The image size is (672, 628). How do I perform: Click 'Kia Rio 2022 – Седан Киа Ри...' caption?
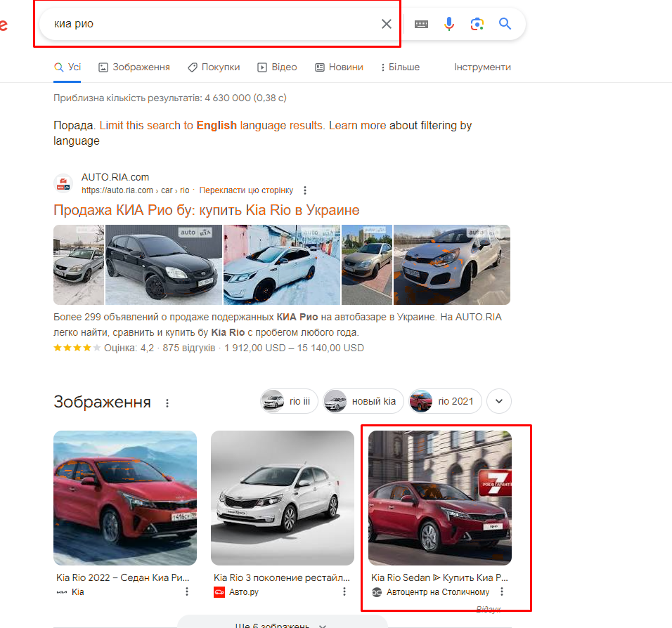pos(122,577)
